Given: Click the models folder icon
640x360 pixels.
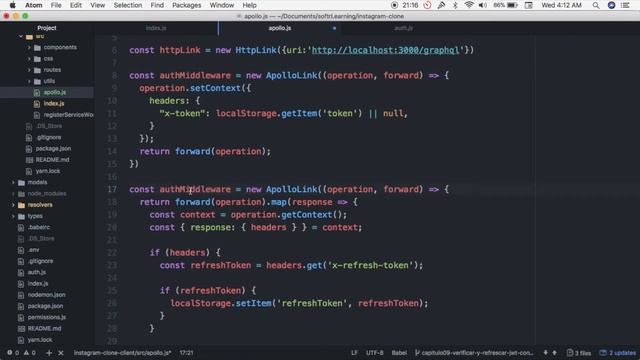Looking at the screenshot, I should (x=22, y=182).
